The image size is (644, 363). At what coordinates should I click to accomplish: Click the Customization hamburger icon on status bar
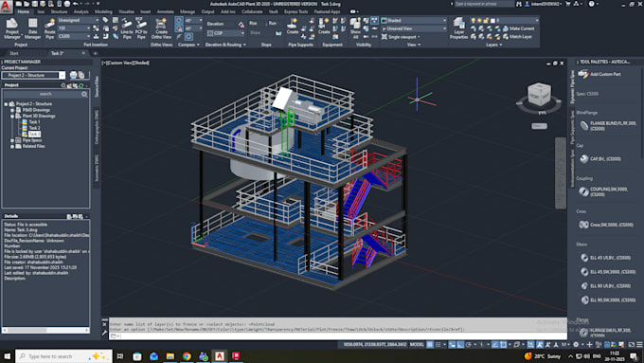click(x=639, y=344)
